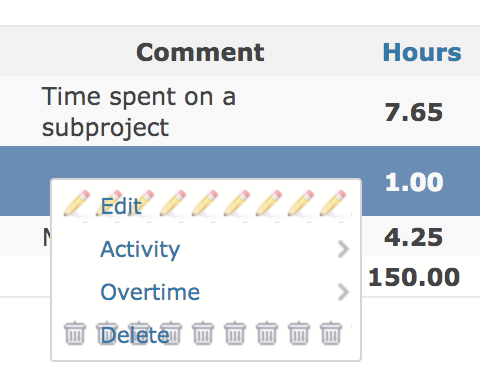Click the 1.00 hours in highlighted row
Viewport: 480px width, 382px height.
point(414,182)
